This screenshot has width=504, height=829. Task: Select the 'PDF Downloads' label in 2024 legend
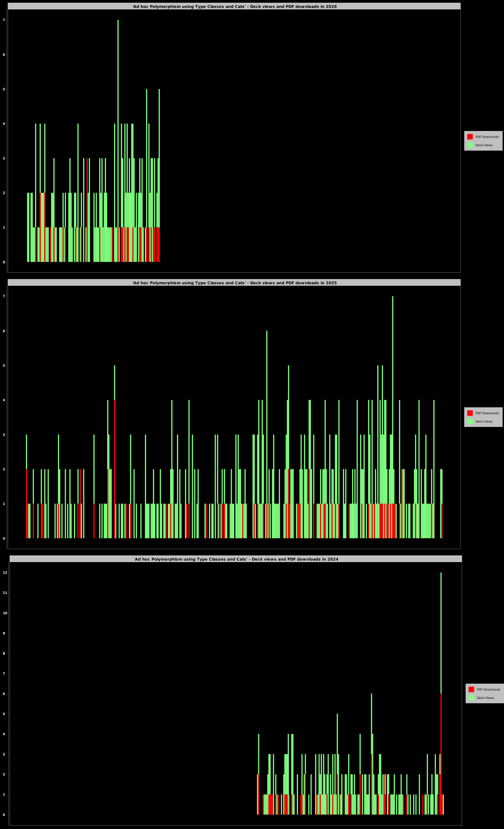point(488,690)
